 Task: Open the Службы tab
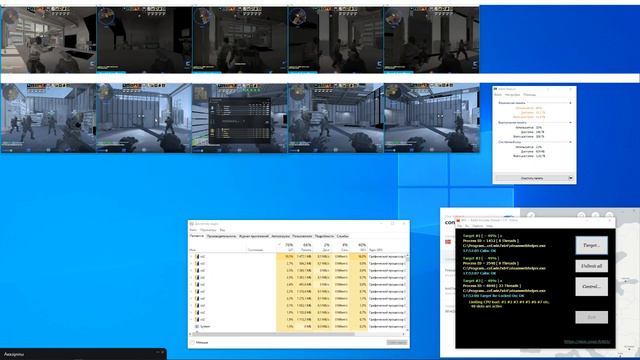coord(342,236)
